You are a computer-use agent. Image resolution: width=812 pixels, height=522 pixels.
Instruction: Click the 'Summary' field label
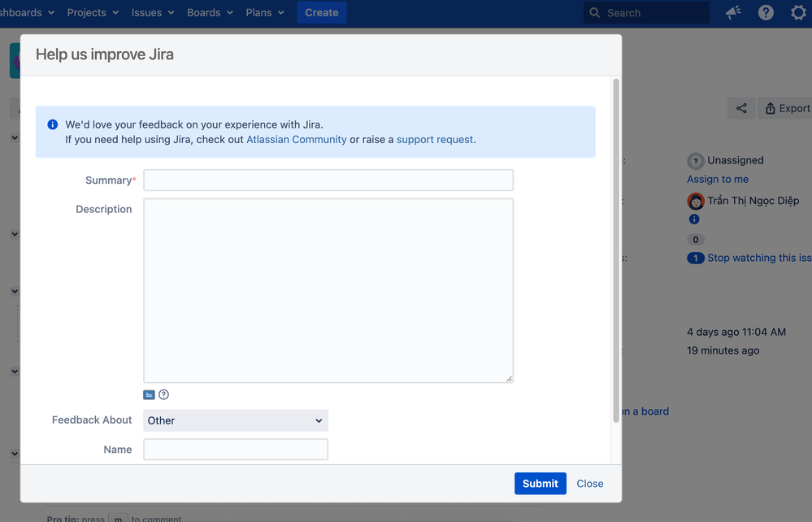coord(108,181)
